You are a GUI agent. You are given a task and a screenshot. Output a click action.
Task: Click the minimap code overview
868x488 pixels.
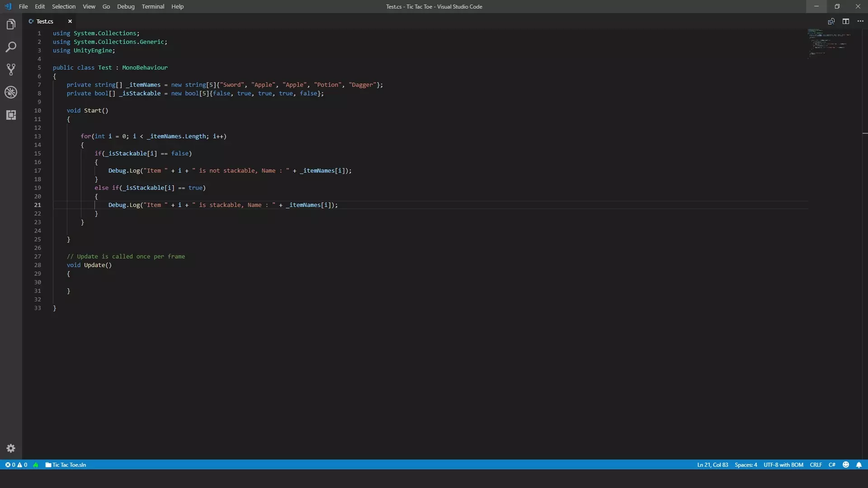(x=830, y=43)
